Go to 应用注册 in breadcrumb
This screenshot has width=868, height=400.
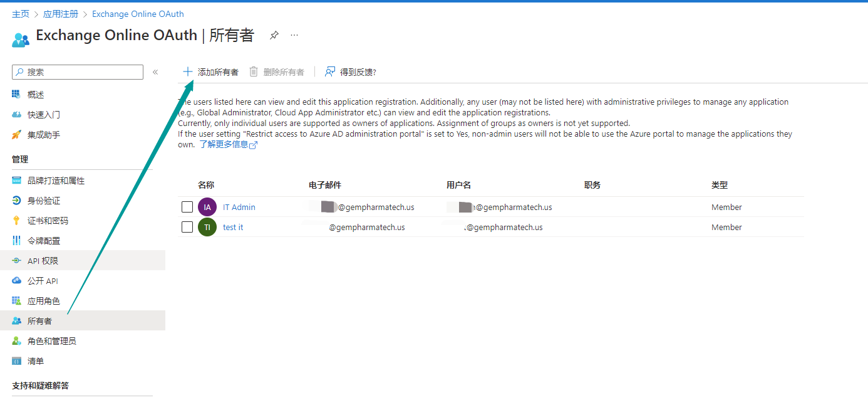61,14
